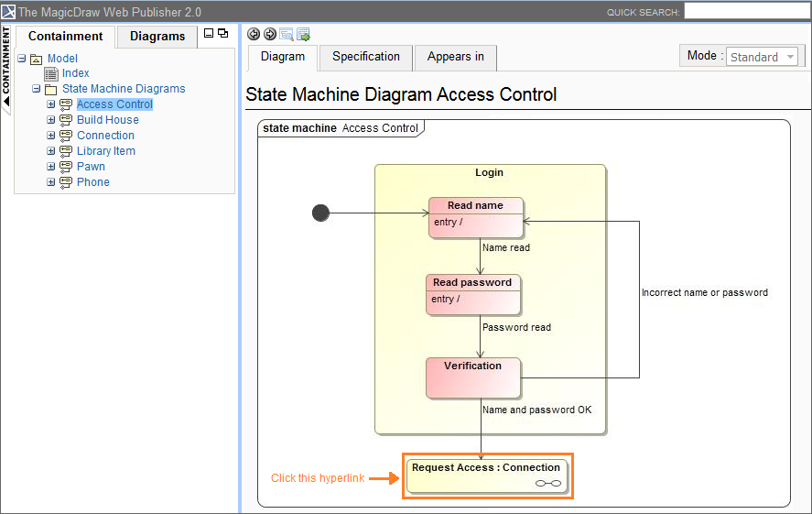Click the Index document icon in tree
Viewport: 812px width, 514px height.
[x=51, y=73]
